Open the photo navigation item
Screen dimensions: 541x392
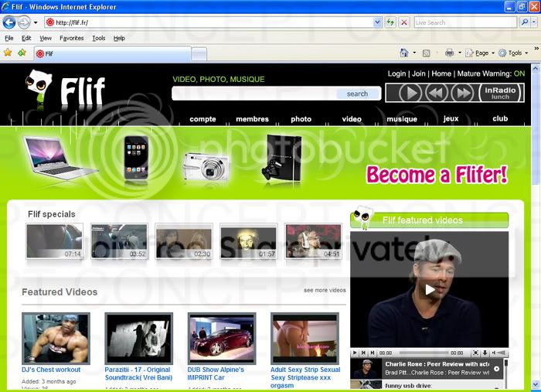tap(301, 119)
